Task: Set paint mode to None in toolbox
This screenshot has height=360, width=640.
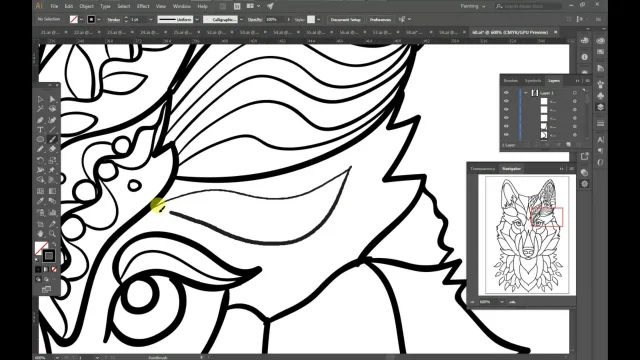Action: tap(54, 269)
